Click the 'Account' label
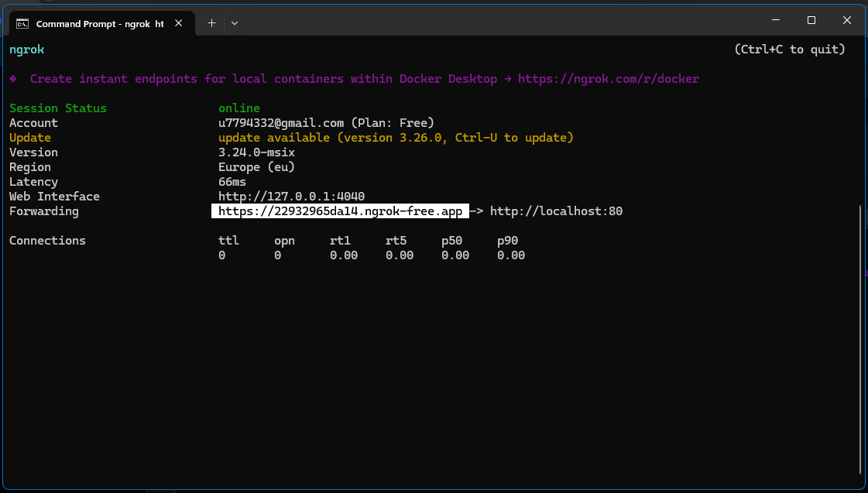 coord(33,123)
